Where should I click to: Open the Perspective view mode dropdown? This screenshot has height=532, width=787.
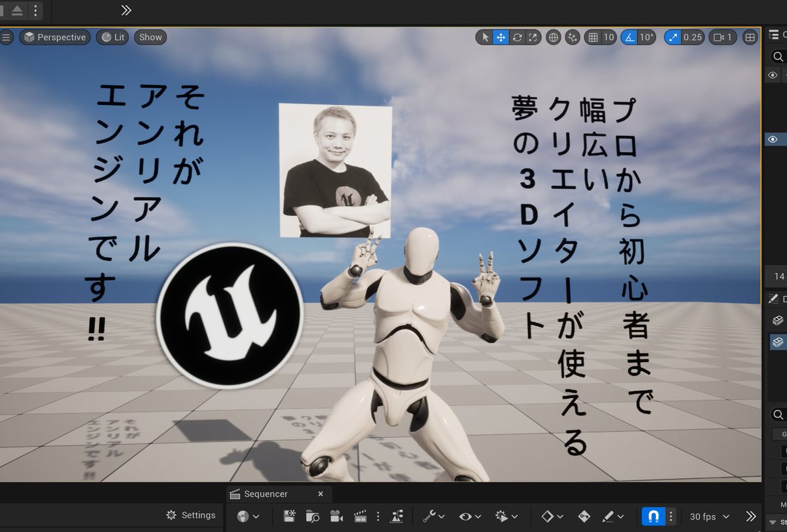pyautogui.click(x=55, y=37)
